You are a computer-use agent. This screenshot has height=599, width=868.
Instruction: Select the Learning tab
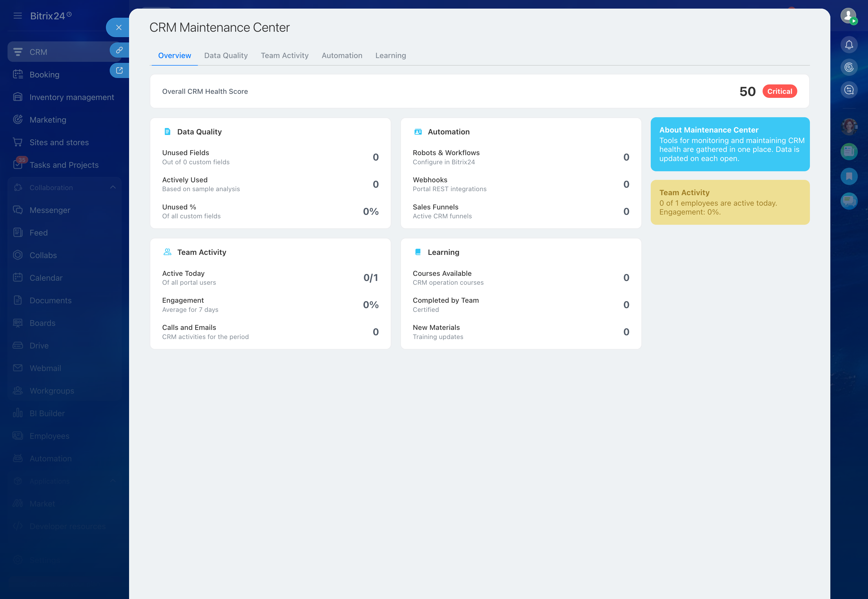pyautogui.click(x=390, y=56)
